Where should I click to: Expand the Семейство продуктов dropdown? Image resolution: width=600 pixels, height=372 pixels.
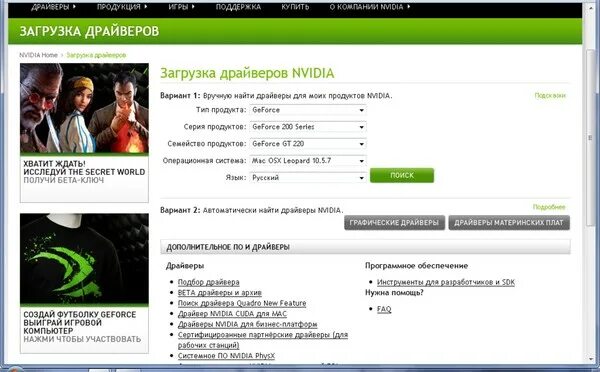coord(308,144)
